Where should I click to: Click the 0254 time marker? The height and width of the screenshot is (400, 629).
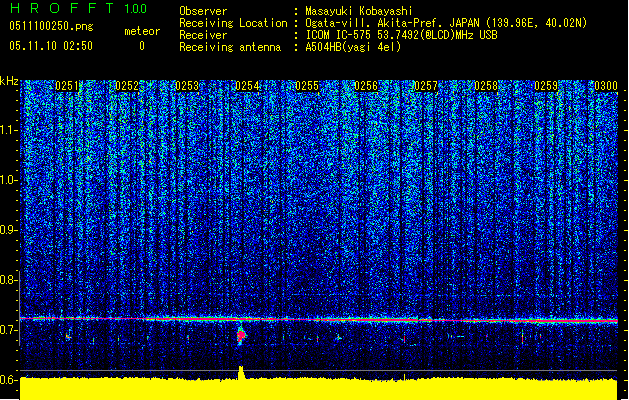click(x=247, y=86)
